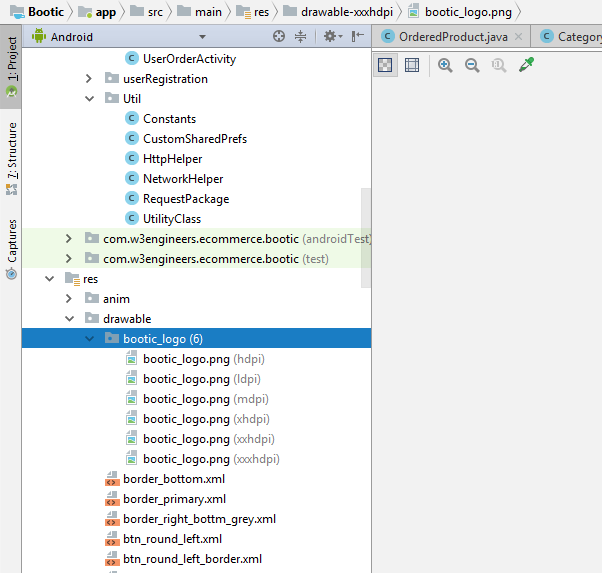The height and width of the screenshot is (573, 602).
Task: Click drawable-xxxhdpi in the breadcrumb bar
Action: pos(346,11)
